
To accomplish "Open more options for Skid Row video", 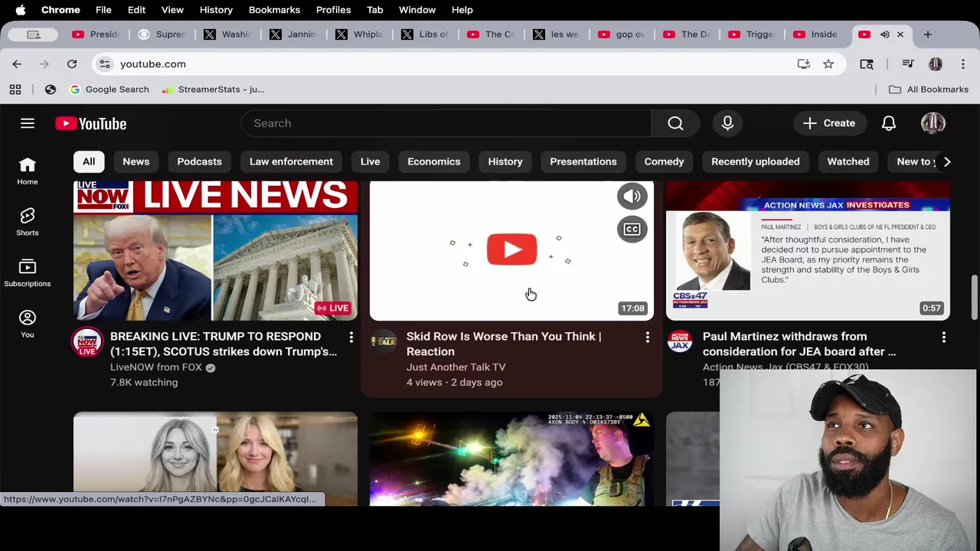I will click(x=647, y=337).
